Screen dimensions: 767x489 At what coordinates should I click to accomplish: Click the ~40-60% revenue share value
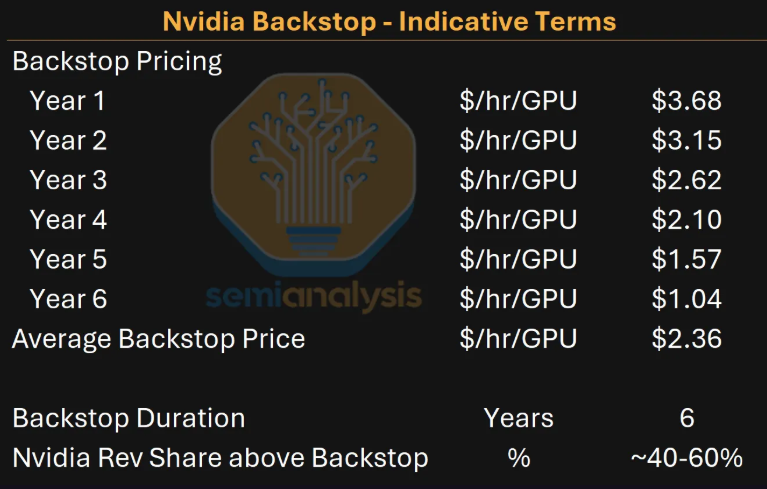coord(687,458)
